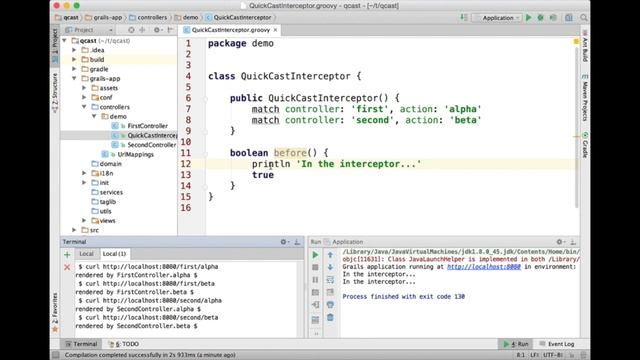Viewport: 640px width, 360px height.
Task: Switch to the Local (1) terminal tab
Action: pyautogui.click(x=114, y=254)
